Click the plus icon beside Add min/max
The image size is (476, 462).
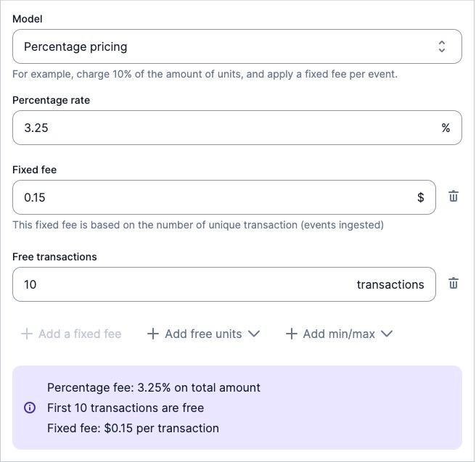(292, 334)
